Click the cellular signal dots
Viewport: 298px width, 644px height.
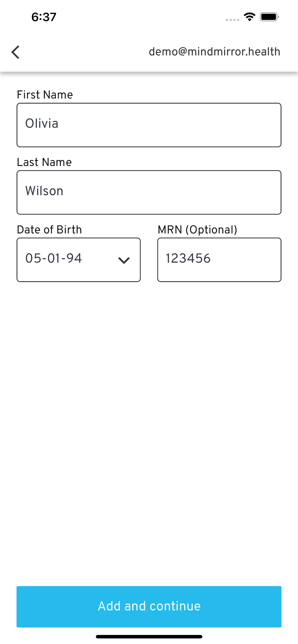233,20
